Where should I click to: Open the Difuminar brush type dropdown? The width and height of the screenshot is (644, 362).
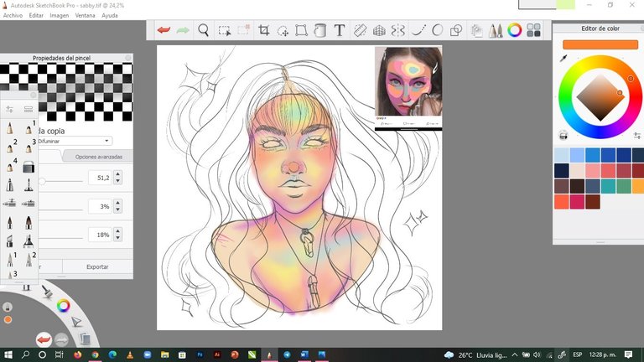(x=75, y=141)
